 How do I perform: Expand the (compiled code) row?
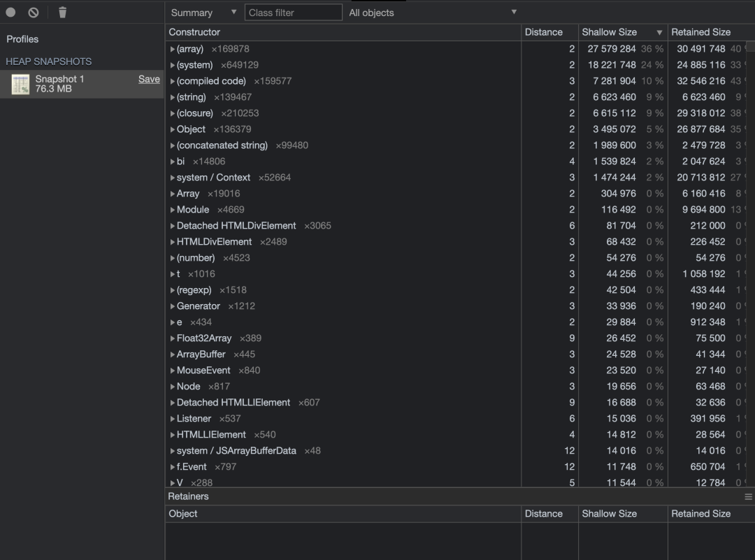173,81
